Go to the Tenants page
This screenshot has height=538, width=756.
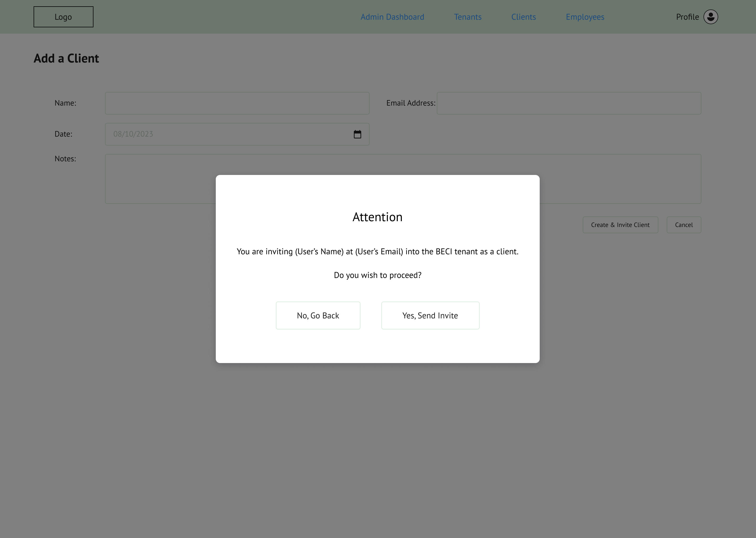(467, 17)
